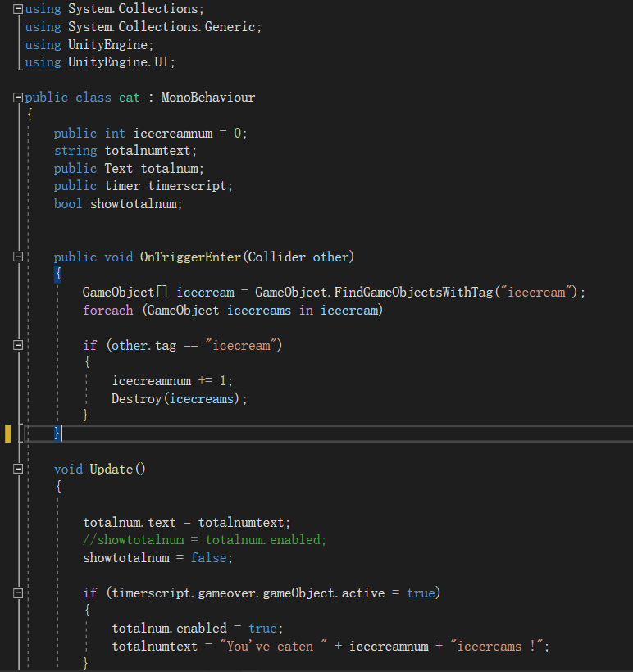Click the highlighted closing brace at the cursor line
Image resolution: width=633 pixels, height=672 pixels.
[57, 433]
